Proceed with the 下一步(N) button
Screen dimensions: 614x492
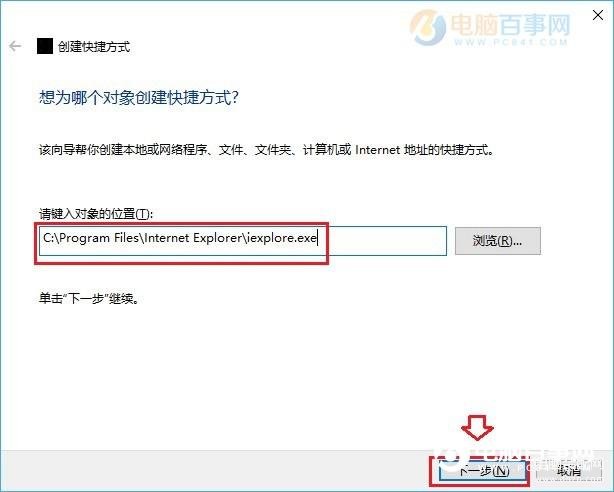(482, 470)
